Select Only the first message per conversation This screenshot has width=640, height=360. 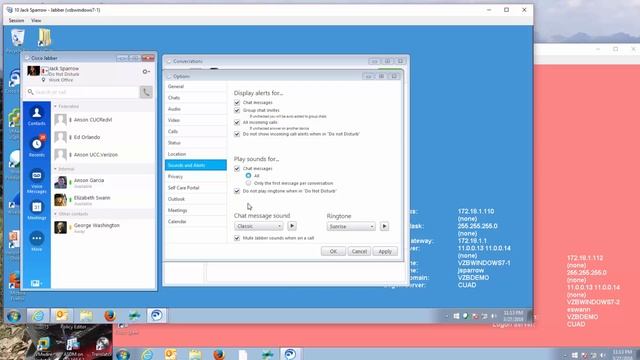(248, 183)
